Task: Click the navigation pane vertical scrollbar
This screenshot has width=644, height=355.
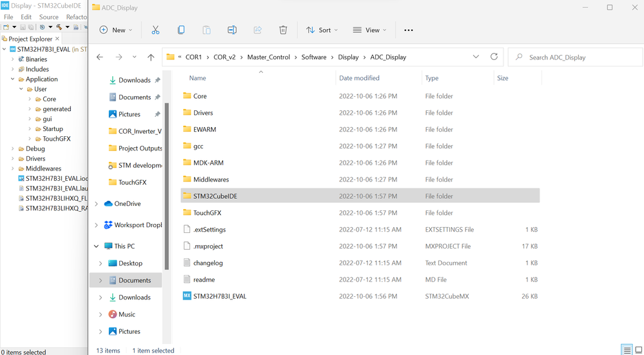Action: point(167,186)
